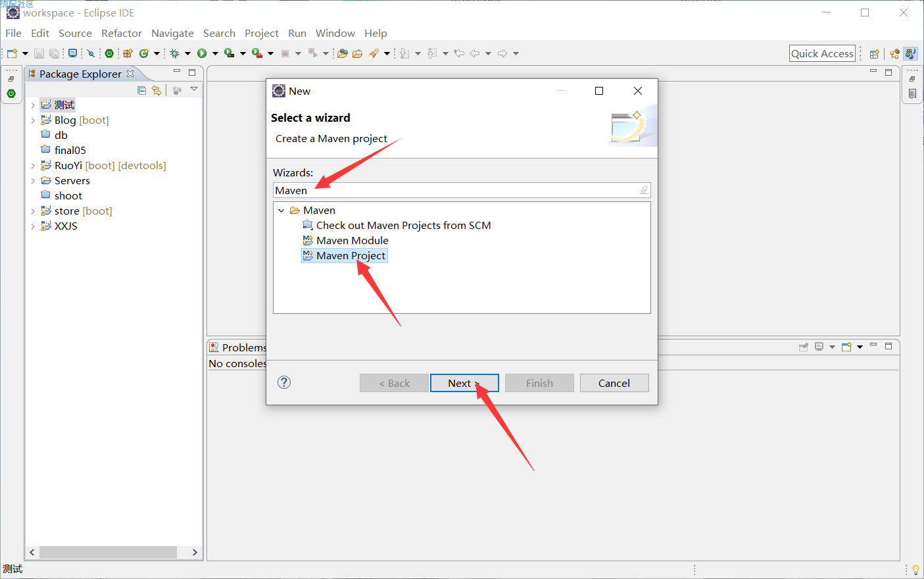924x579 pixels.
Task: Open the Open Console dropdown arrow
Action: (860, 347)
